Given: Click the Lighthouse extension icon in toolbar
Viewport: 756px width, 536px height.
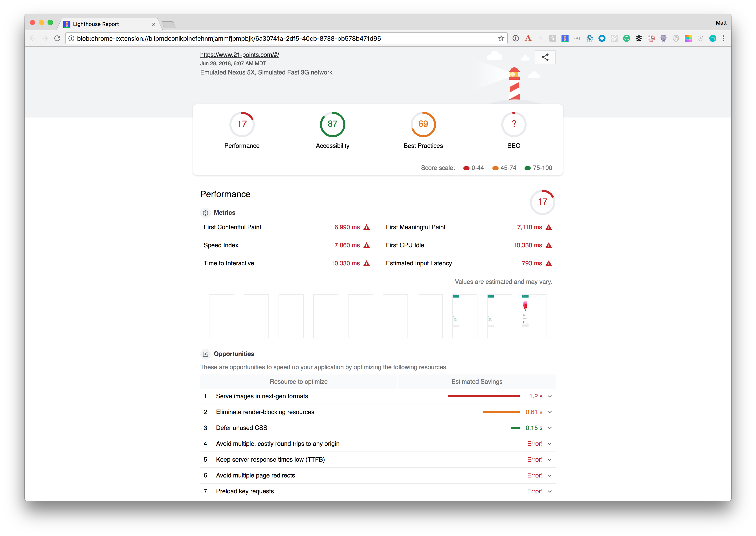Looking at the screenshot, I should click(565, 38).
